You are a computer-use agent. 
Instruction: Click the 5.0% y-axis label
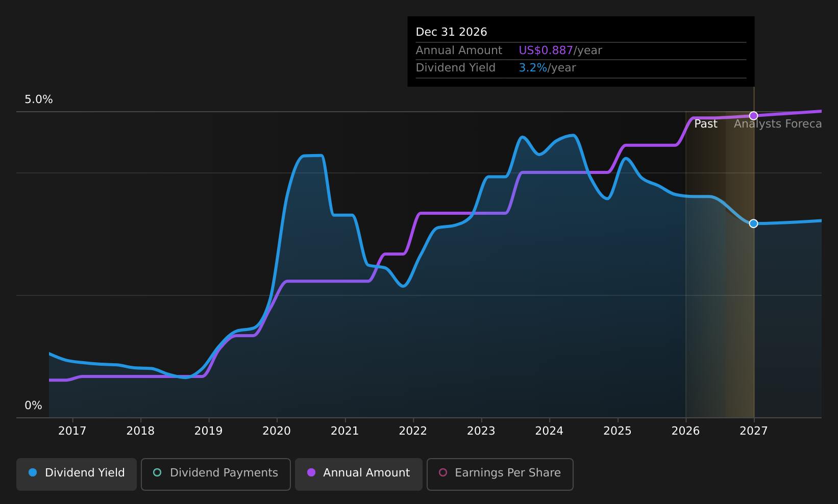tap(39, 99)
